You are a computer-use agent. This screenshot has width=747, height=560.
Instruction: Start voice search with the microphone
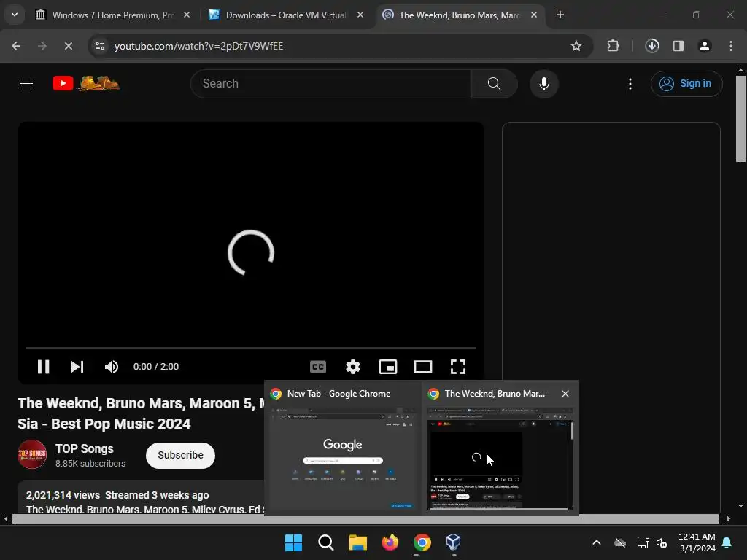[543, 84]
